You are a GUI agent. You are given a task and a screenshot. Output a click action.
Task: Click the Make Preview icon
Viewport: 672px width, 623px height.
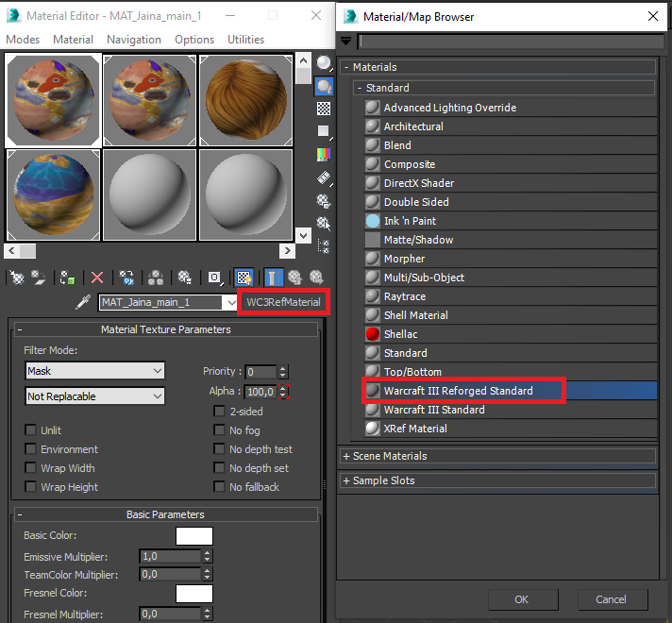324,177
